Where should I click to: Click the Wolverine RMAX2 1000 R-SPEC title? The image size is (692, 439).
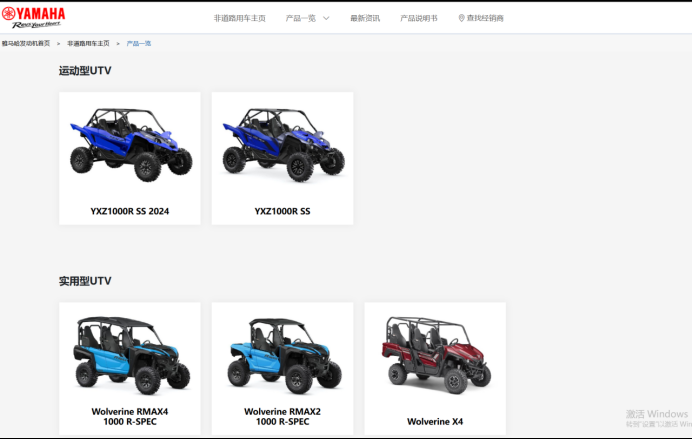282,416
